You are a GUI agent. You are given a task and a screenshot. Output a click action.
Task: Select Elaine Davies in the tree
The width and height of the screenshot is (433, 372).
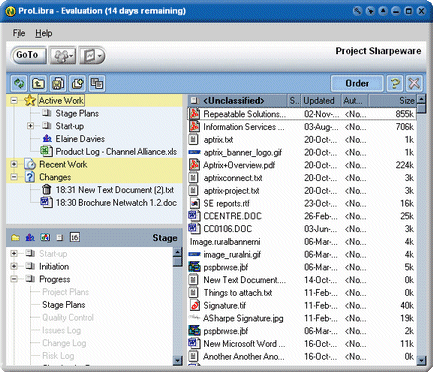point(80,139)
